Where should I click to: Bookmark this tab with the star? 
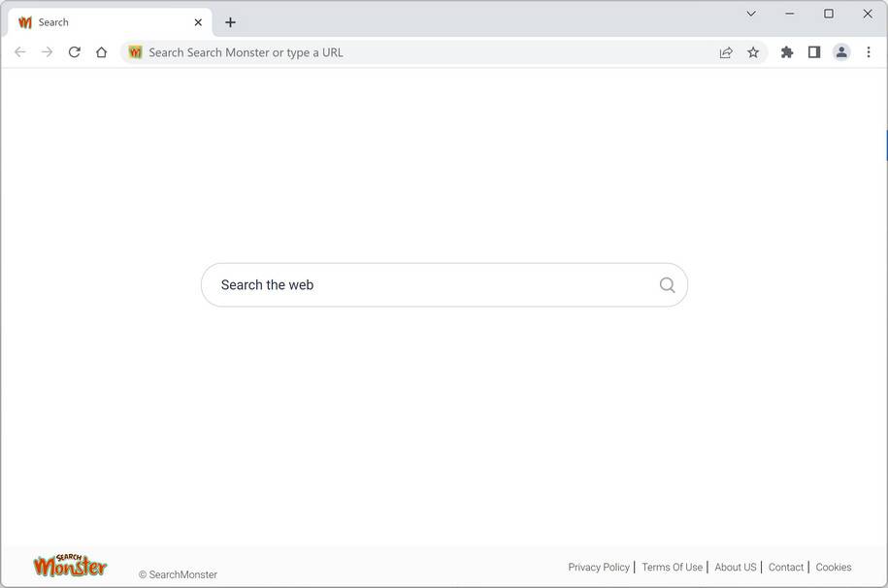pos(753,52)
